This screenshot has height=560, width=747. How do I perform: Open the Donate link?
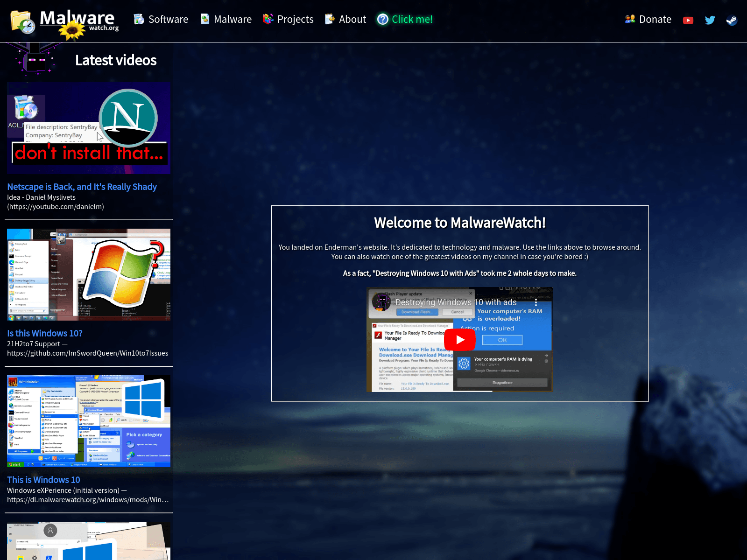point(648,19)
